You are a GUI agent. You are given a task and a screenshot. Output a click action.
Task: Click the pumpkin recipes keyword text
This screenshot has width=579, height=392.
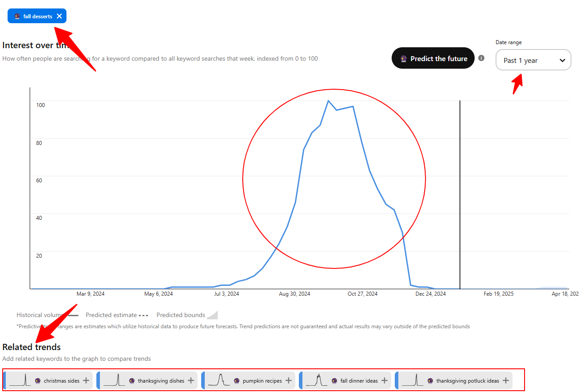262,381
